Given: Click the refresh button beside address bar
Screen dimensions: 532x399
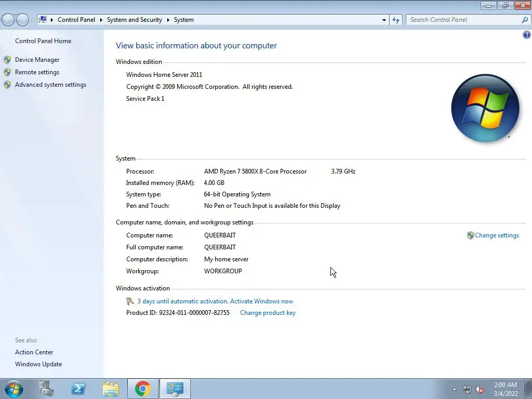Looking at the screenshot, I should [x=396, y=20].
